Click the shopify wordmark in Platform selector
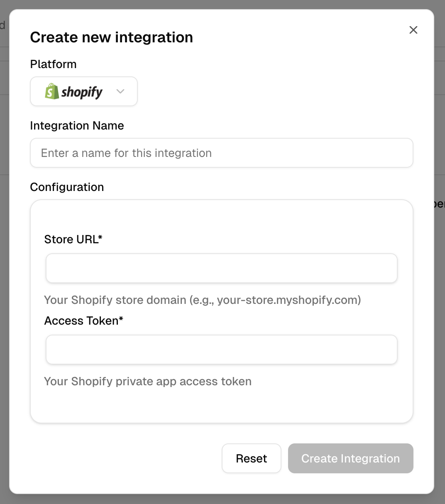 [82, 92]
